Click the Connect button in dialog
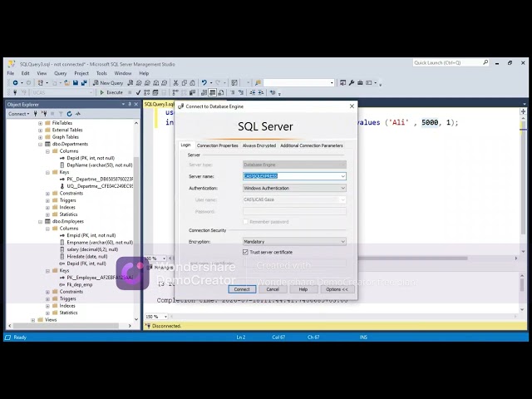The height and width of the screenshot is (399, 532). pos(242,289)
